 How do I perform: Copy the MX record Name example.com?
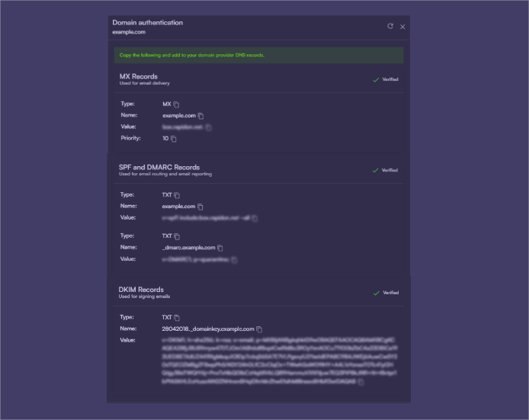201,116
